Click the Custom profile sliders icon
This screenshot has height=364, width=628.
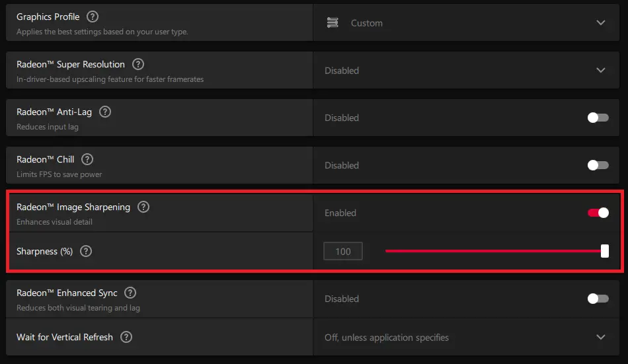333,23
